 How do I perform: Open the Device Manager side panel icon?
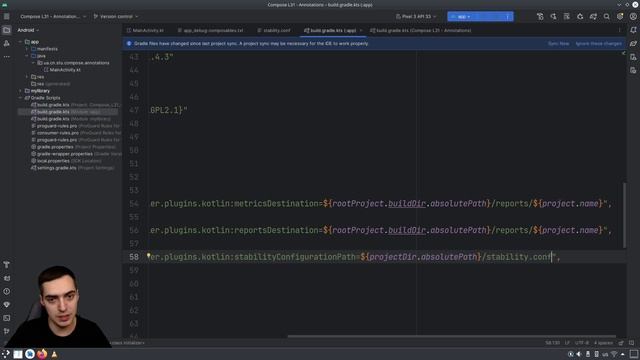(633, 57)
